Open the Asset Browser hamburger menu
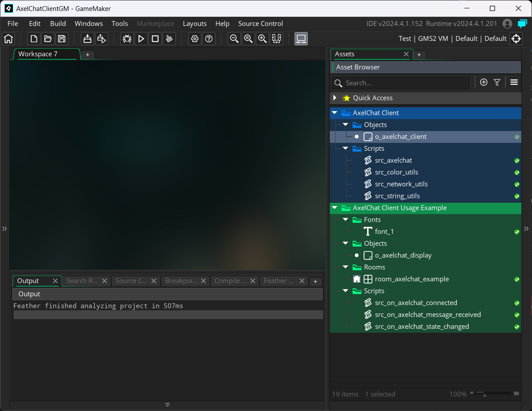 (x=514, y=82)
